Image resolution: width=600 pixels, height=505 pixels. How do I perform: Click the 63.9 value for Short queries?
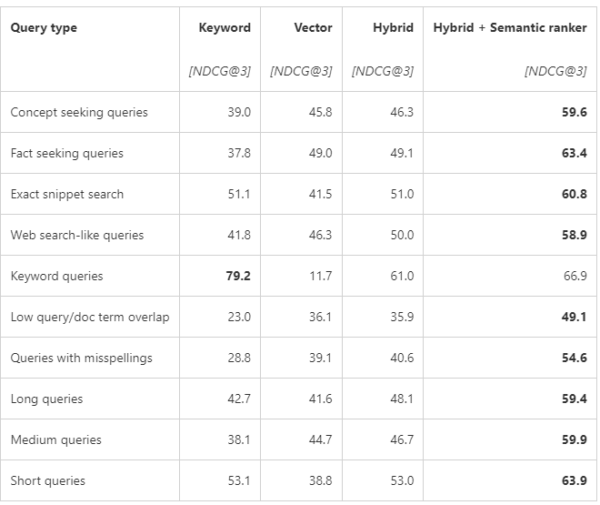[572, 481]
